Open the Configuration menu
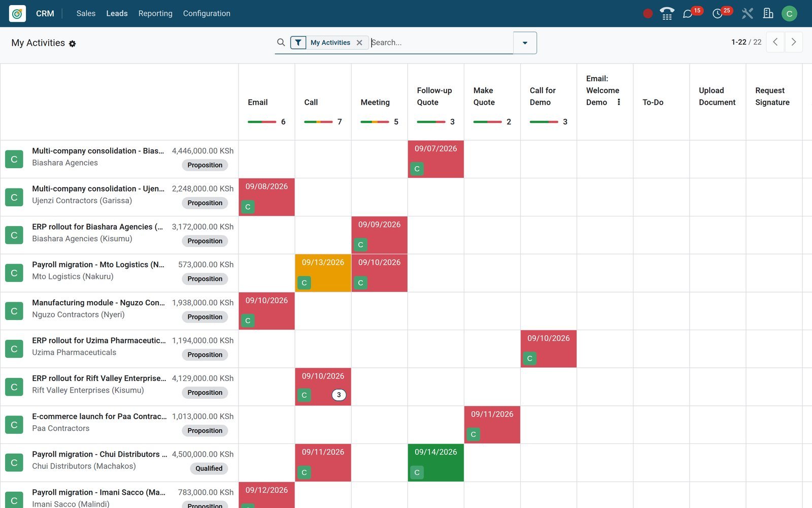The image size is (812, 508). 207,13
